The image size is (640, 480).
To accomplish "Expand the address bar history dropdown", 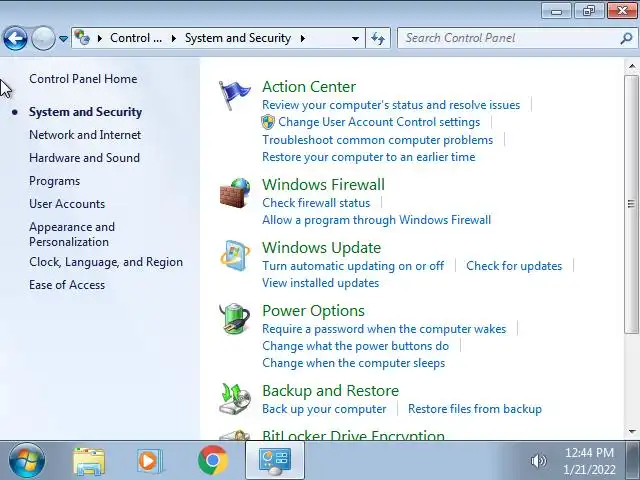I will coord(355,38).
